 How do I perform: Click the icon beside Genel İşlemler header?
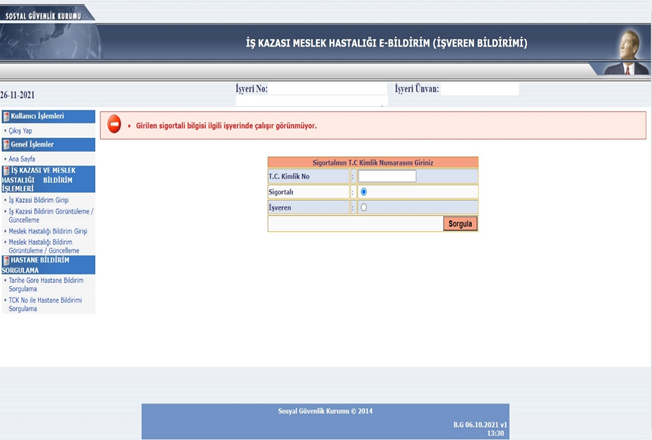point(6,145)
